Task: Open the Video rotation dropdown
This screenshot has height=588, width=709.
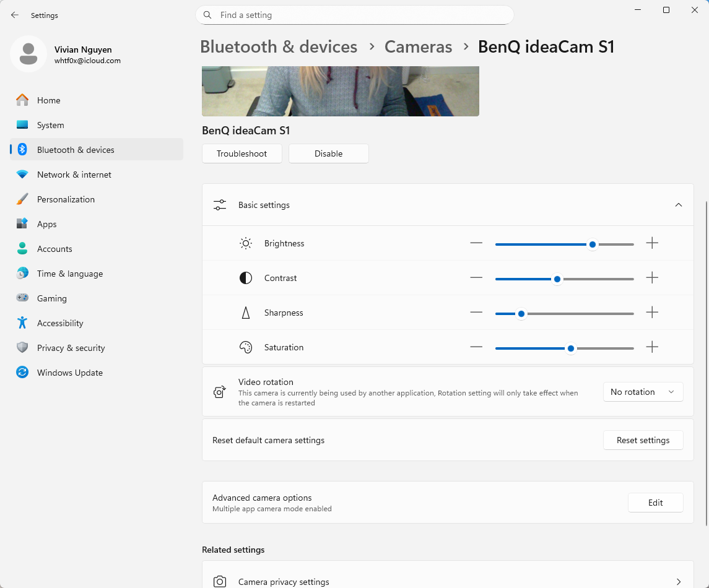Action: 643,392
